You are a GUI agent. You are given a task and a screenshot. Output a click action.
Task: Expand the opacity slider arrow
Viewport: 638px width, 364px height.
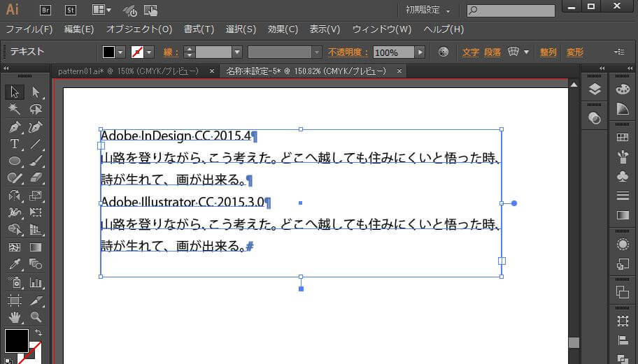[x=420, y=52]
